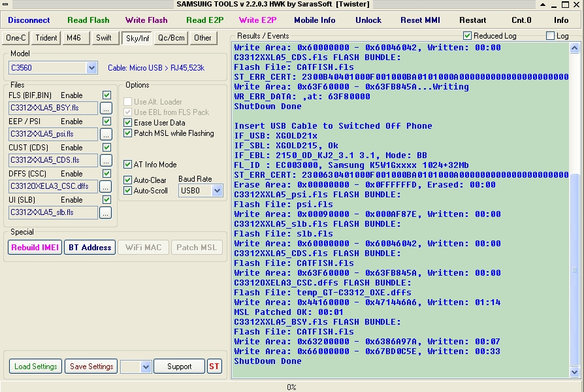
Task: Toggle the Erase User Data checkbox
Action: click(128, 123)
